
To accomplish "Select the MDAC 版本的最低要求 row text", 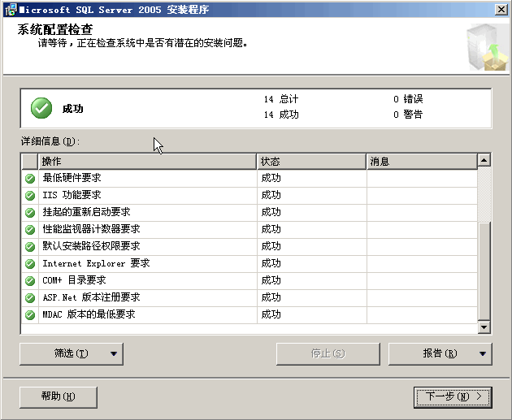I will click(89, 314).
